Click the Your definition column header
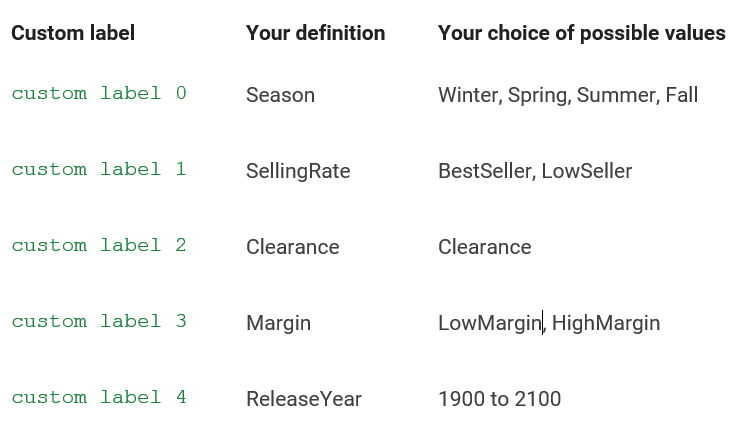This screenshot has height=423, width=749. tap(315, 33)
